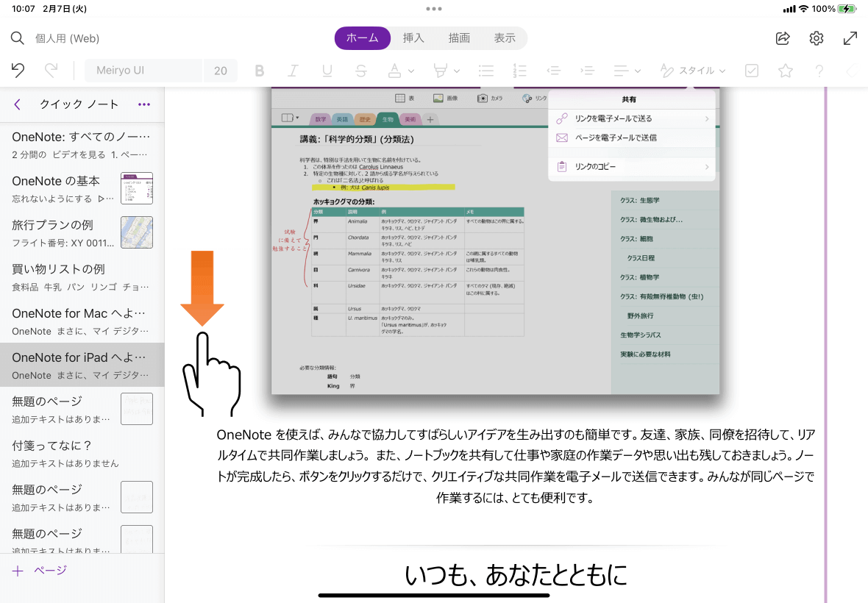Tap the embedded notebook screenshot image
This screenshot has width=868, height=603.
point(496,240)
